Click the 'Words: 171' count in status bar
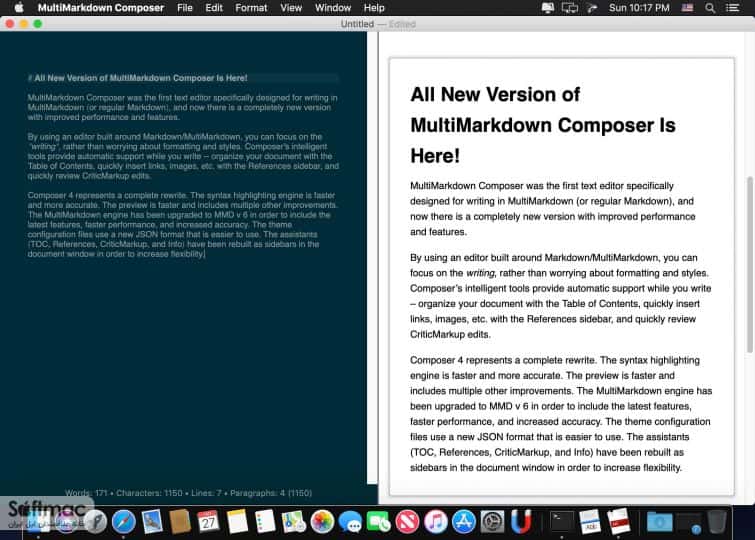 point(86,493)
